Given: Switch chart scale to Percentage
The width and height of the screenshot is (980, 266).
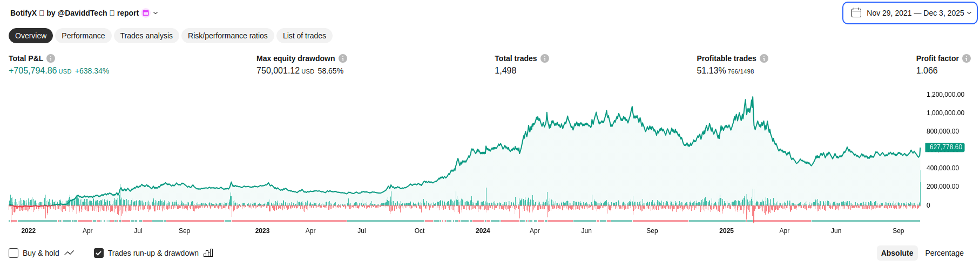Looking at the screenshot, I should coord(944,253).
